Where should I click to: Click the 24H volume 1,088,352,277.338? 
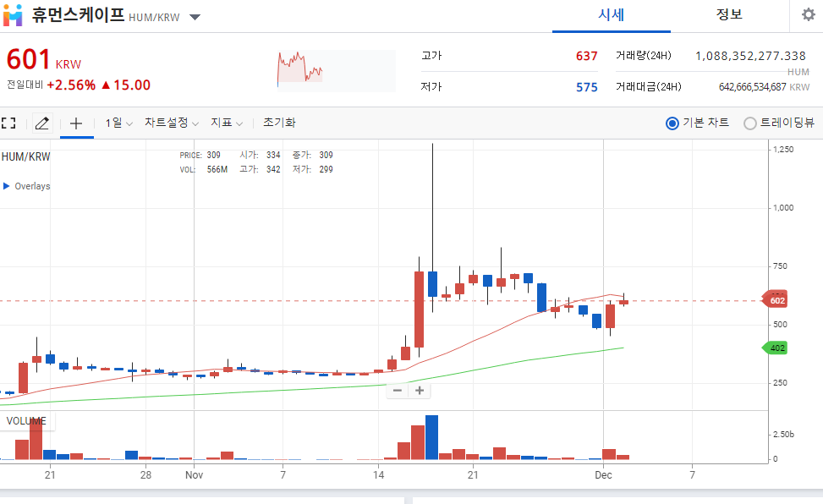[x=750, y=56]
